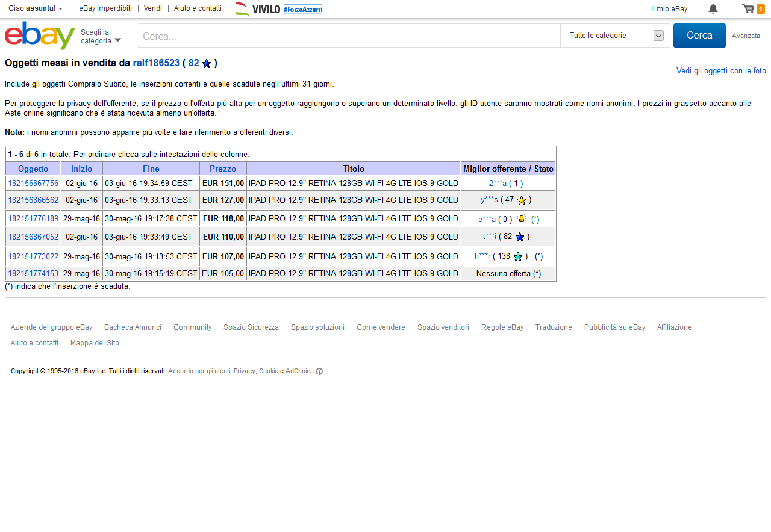Open bidder h***r profile
The width and height of the screenshot is (771, 532).
pos(482,256)
